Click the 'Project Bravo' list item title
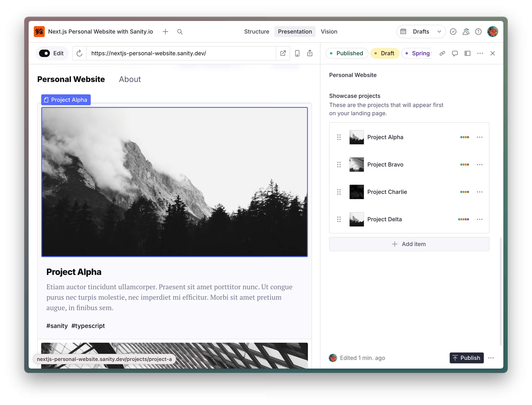532x405 pixels. coord(385,164)
